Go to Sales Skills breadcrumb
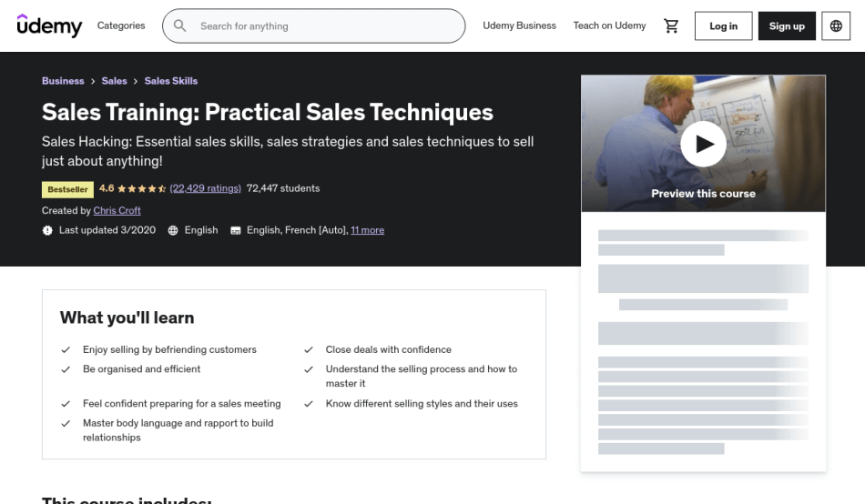Screen dimensions: 865x504 [171, 81]
